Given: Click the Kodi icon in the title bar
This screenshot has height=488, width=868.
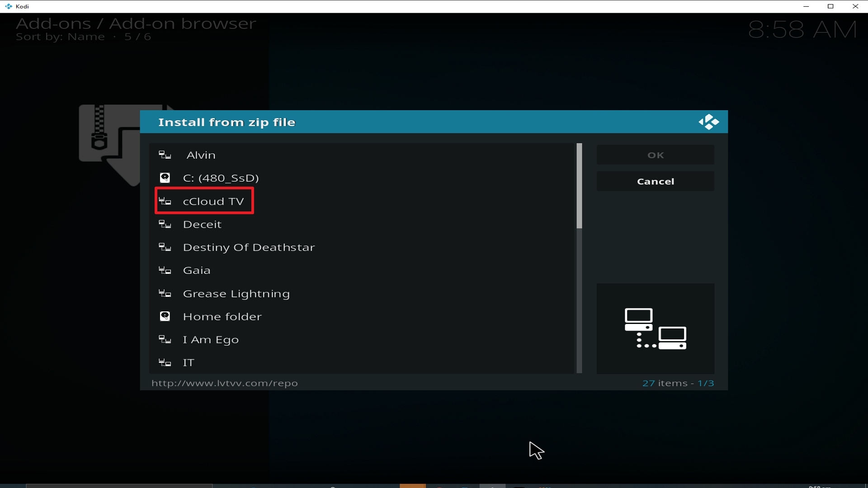Looking at the screenshot, I should [8, 6].
